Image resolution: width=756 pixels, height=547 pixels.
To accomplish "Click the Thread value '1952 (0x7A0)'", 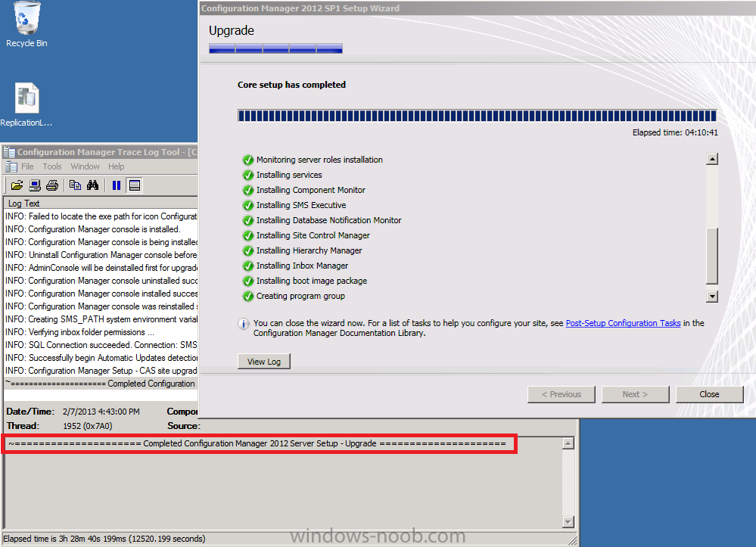I will [87, 426].
